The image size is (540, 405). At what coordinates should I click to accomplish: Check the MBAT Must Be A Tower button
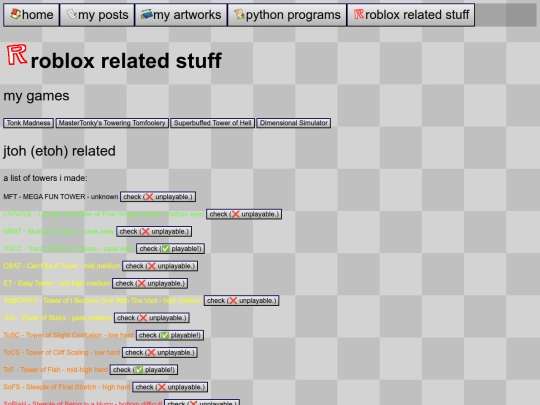point(154,231)
